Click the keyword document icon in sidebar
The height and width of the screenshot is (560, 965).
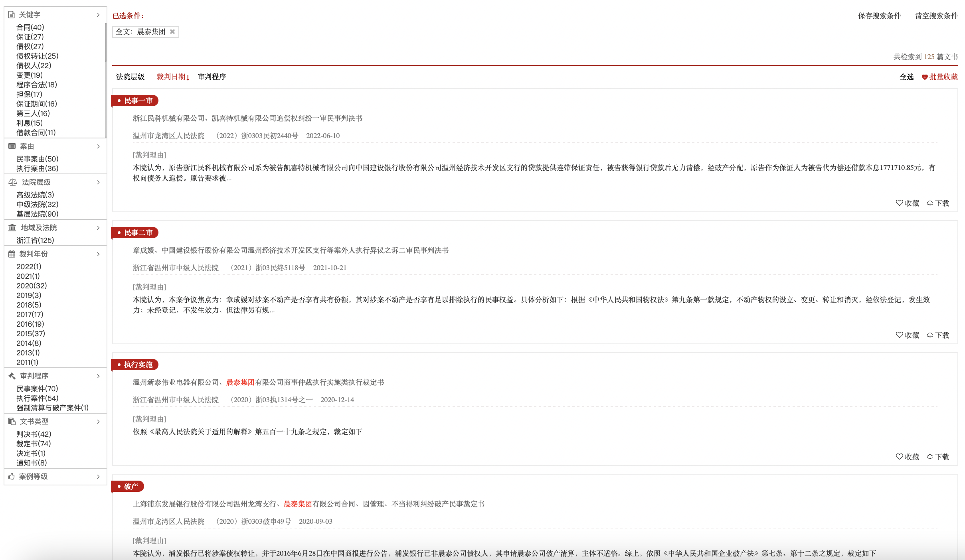12,15
